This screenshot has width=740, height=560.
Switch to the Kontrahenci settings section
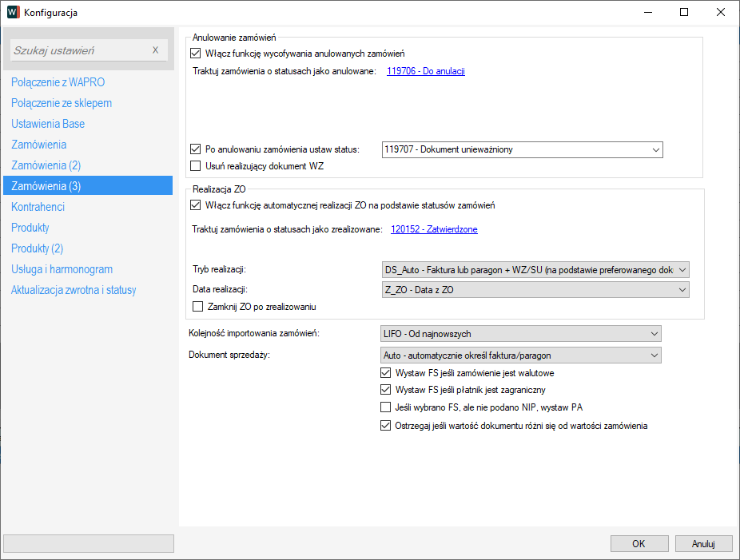point(38,207)
